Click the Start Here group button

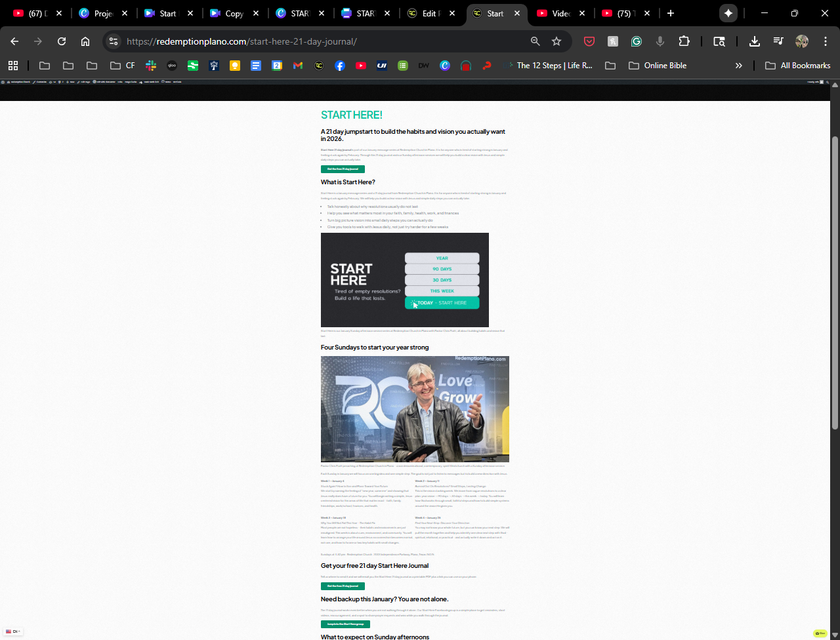[345, 624]
